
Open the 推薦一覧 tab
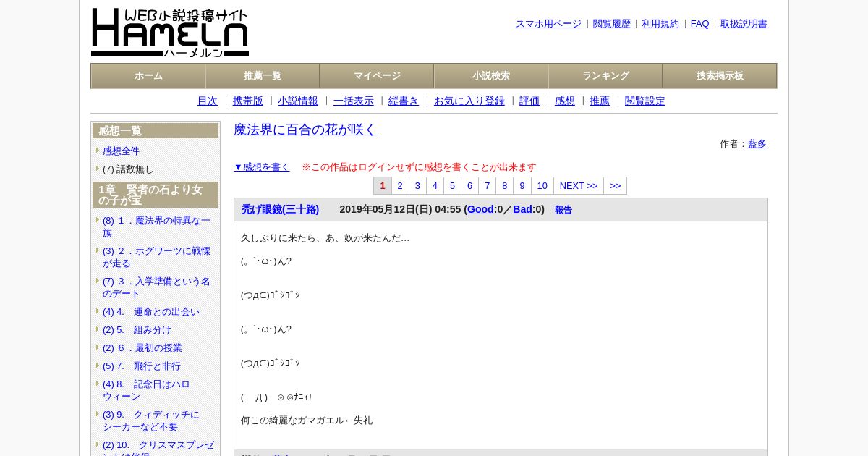pyautogui.click(x=263, y=76)
